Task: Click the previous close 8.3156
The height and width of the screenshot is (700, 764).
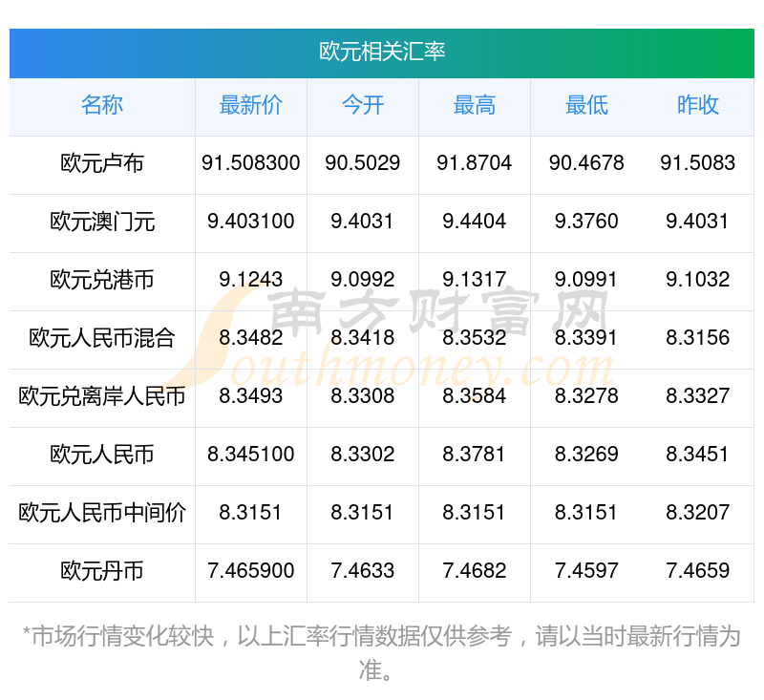Action: click(698, 337)
